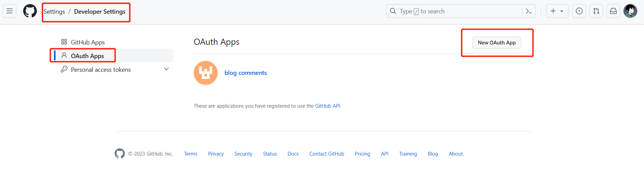Select OAuth Apps in the sidebar
Viewport: 644px width, 186px height.
(87, 56)
